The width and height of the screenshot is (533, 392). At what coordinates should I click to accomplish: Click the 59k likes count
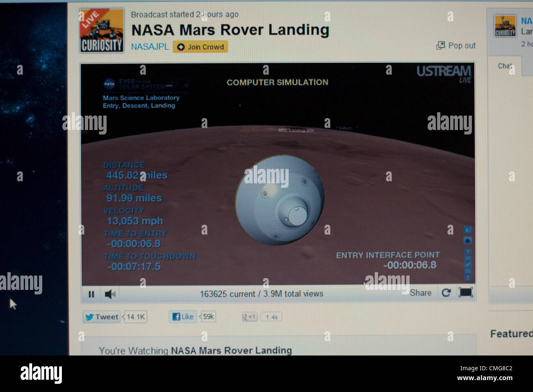pyautogui.click(x=208, y=317)
